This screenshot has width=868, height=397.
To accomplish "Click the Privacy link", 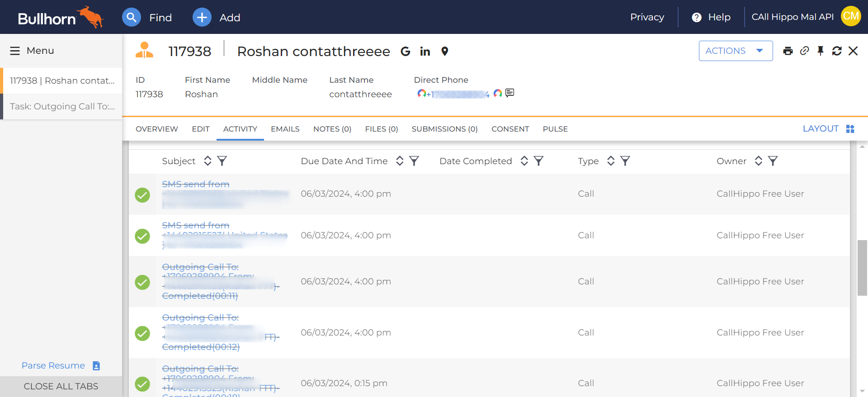I will click(647, 17).
